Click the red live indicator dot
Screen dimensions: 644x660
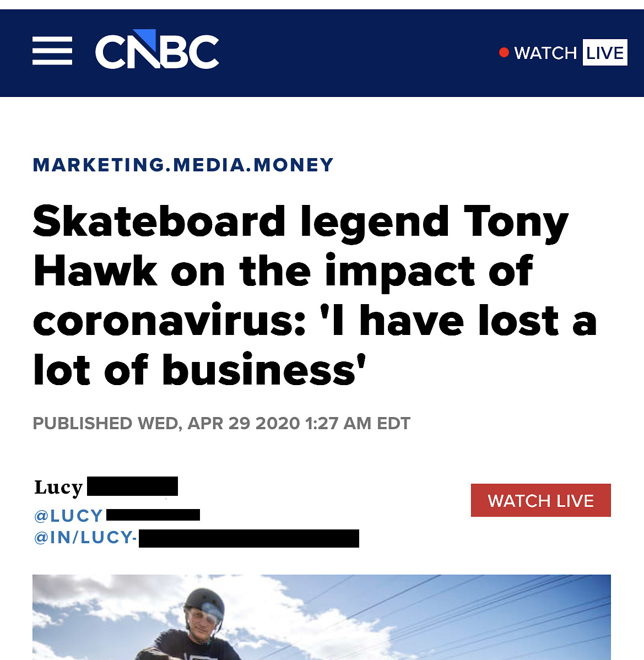pos(504,52)
